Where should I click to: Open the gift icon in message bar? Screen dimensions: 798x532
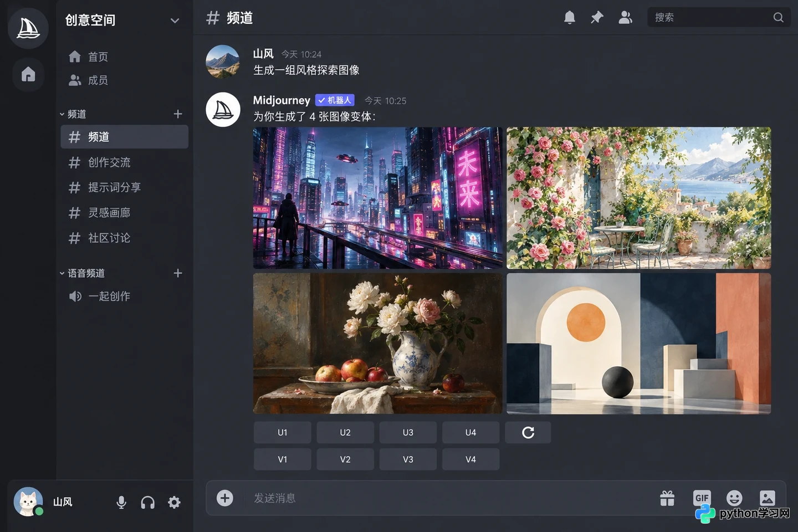[667, 498]
